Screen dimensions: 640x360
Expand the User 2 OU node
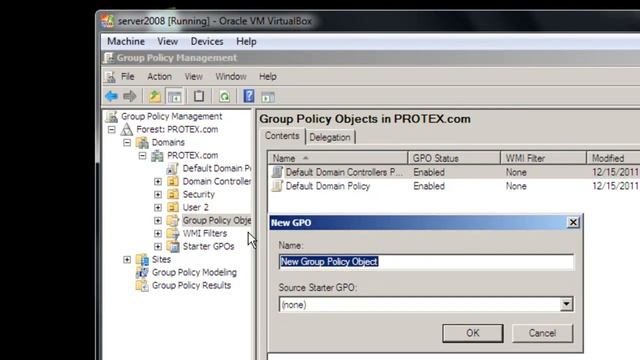point(158,208)
